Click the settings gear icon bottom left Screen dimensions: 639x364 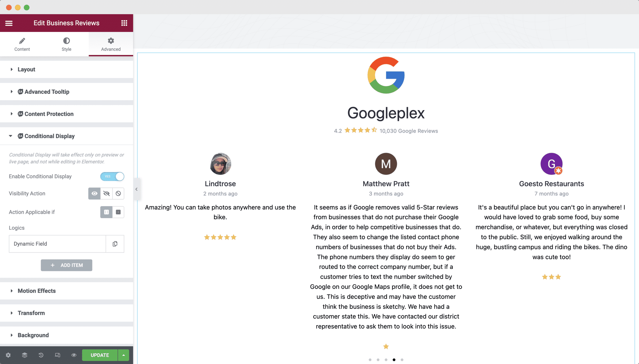(x=8, y=355)
